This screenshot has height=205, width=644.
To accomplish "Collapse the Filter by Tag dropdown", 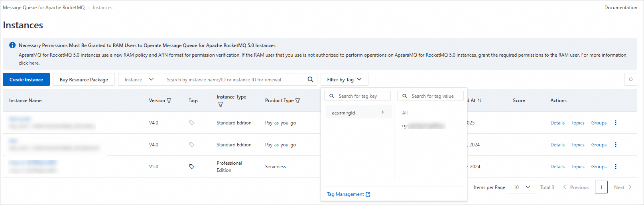I will pyautogui.click(x=344, y=79).
